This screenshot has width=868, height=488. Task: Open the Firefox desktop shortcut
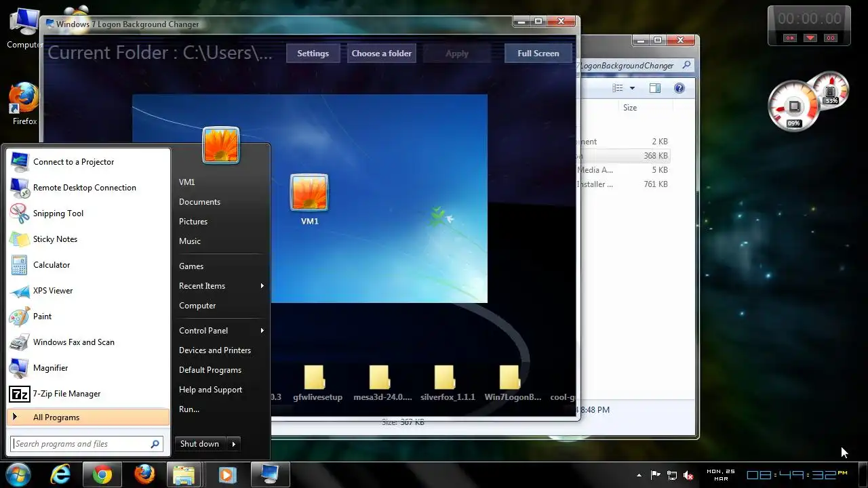pyautogui.click(x=24, y=104)
